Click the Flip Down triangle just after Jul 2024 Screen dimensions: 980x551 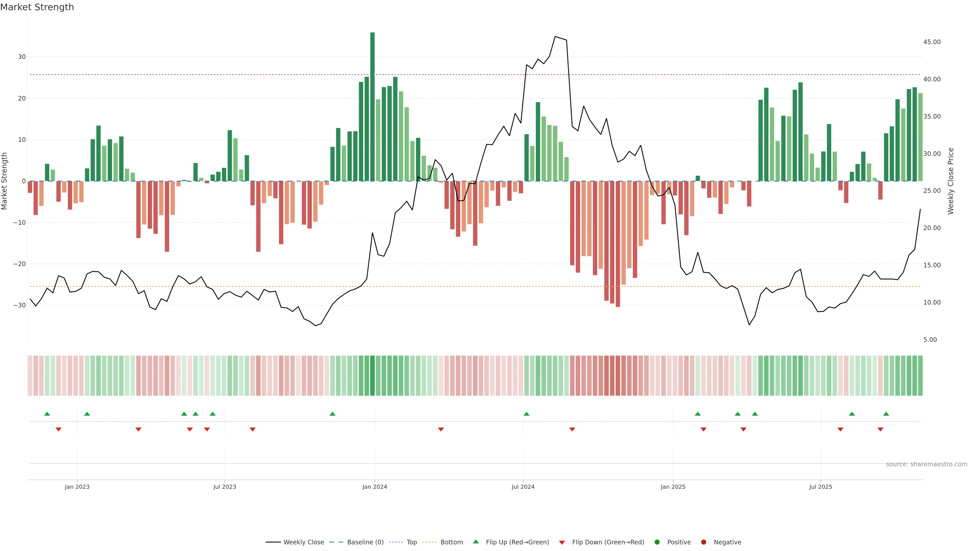[572, 429]
